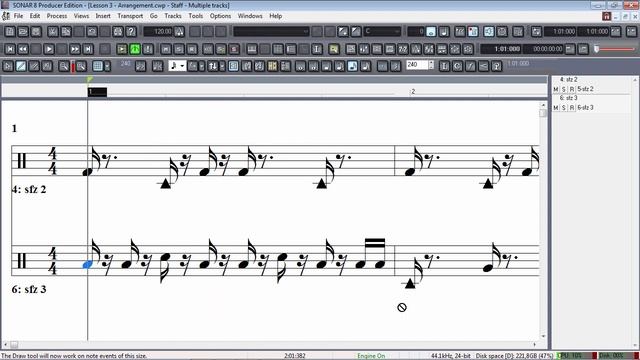Click the New Project toolbar icon
The image size is (640, 360).
(x=10, y=31)
